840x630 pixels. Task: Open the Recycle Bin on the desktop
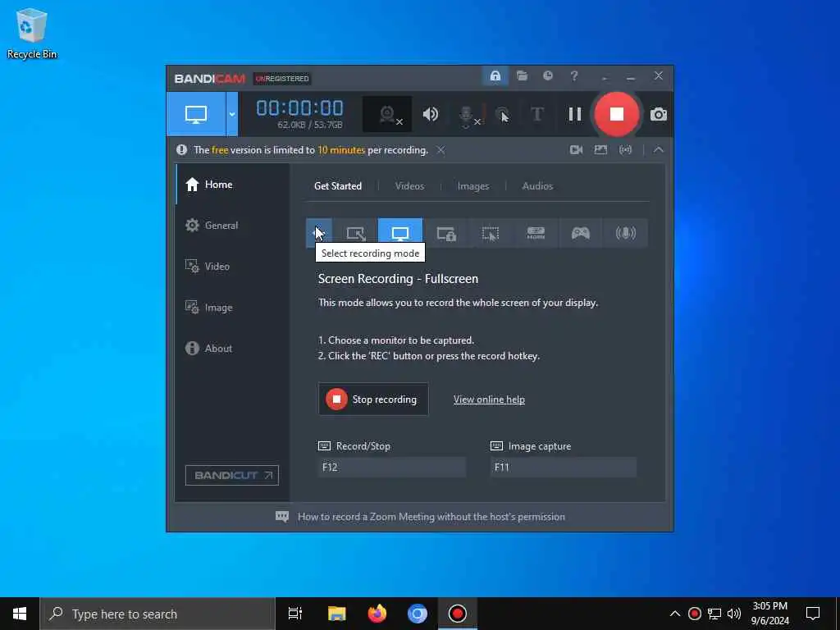[x=32, y=33]
